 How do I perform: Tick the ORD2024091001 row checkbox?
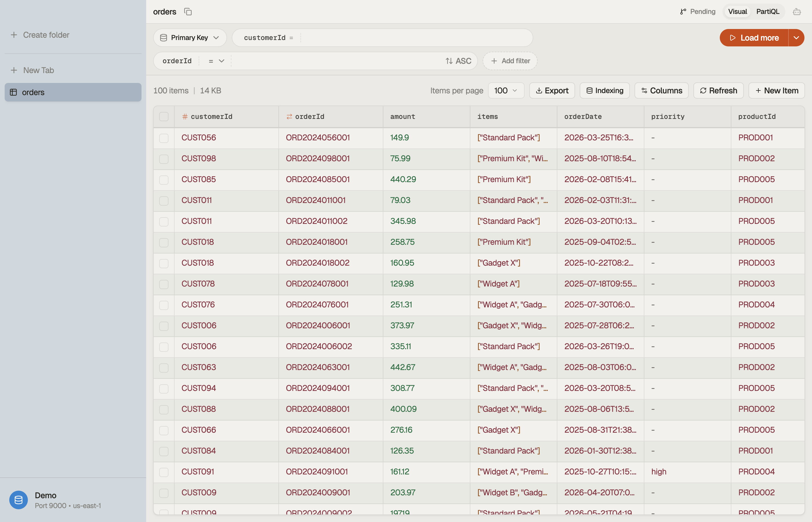164,472
